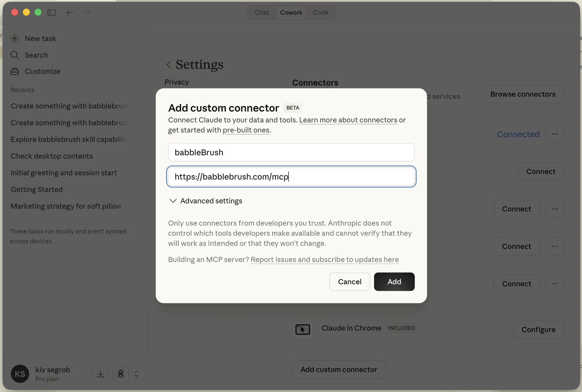This screenshot has width=582, height=392.
Task: Create a new task from the sidebar
Action: coord(40,38)
